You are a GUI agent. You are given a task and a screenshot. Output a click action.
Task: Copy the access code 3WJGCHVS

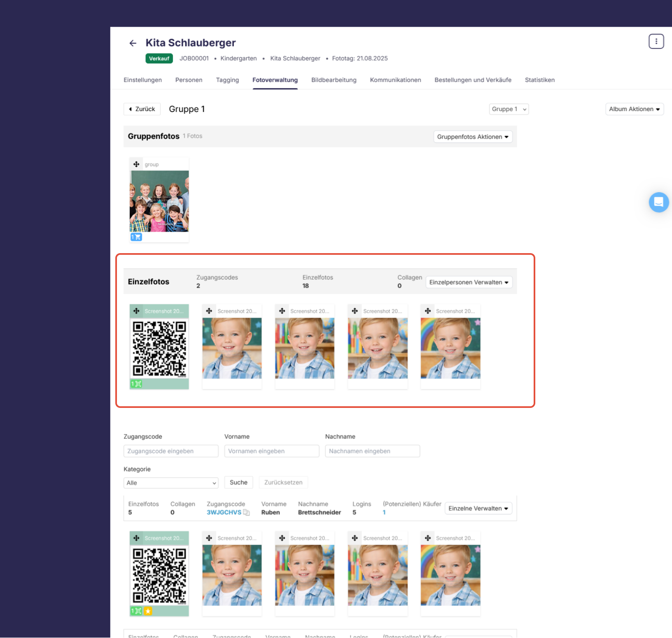point(246,512)
